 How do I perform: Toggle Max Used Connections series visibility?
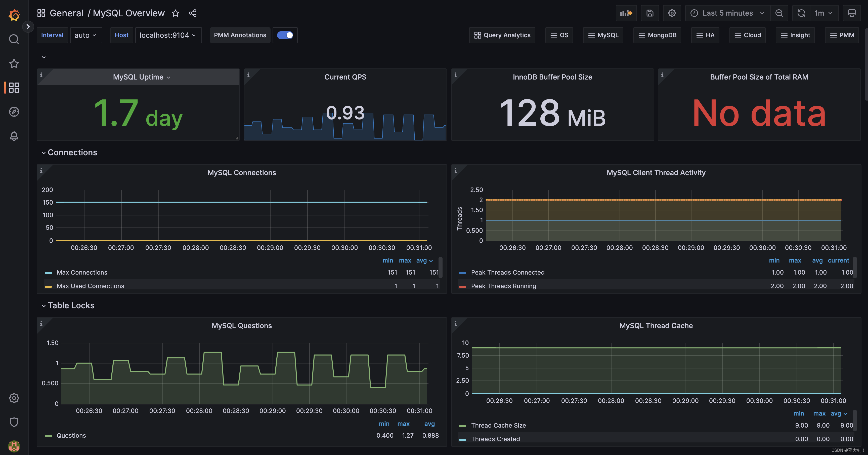pos(90,286)
